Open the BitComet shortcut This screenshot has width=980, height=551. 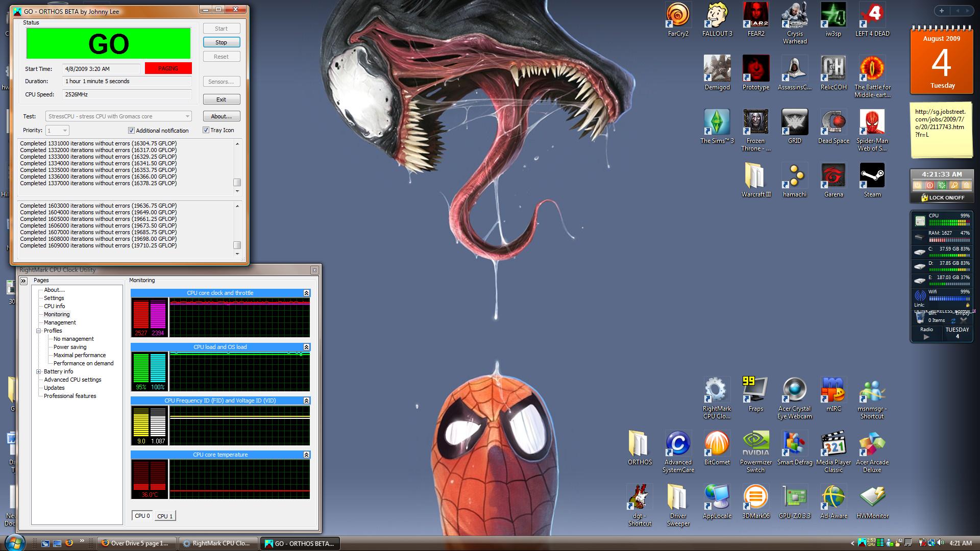tap(717, 448)
